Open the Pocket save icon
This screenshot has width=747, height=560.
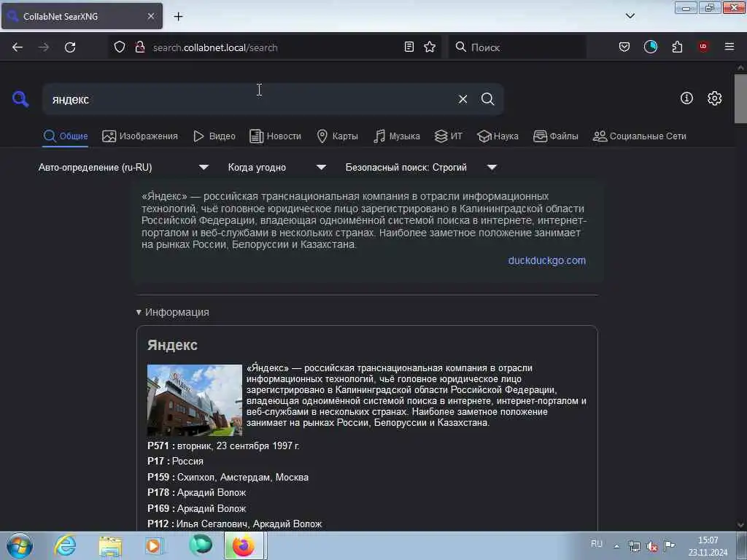(x=624, y=47)
